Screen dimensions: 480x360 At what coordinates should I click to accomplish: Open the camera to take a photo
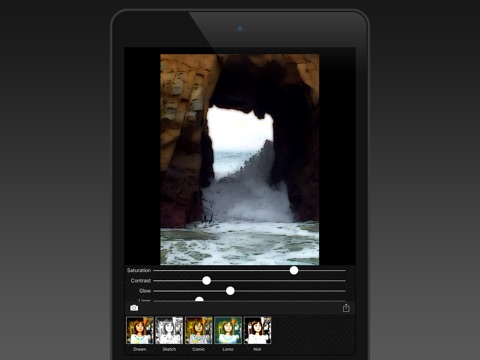point(134,308)
